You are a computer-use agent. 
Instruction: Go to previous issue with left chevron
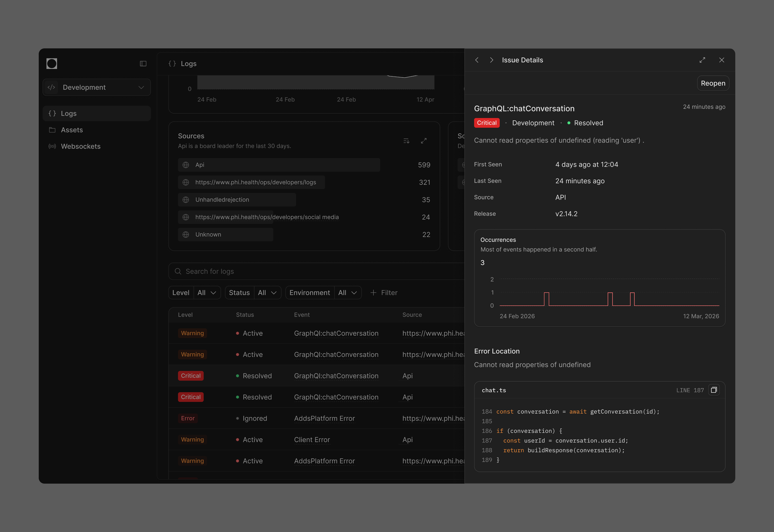click(x=477, y=60)
